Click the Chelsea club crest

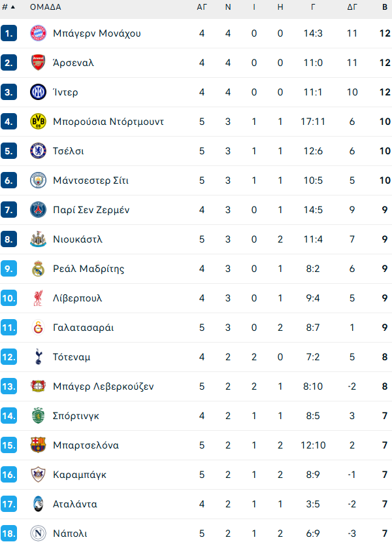[39, 151]
